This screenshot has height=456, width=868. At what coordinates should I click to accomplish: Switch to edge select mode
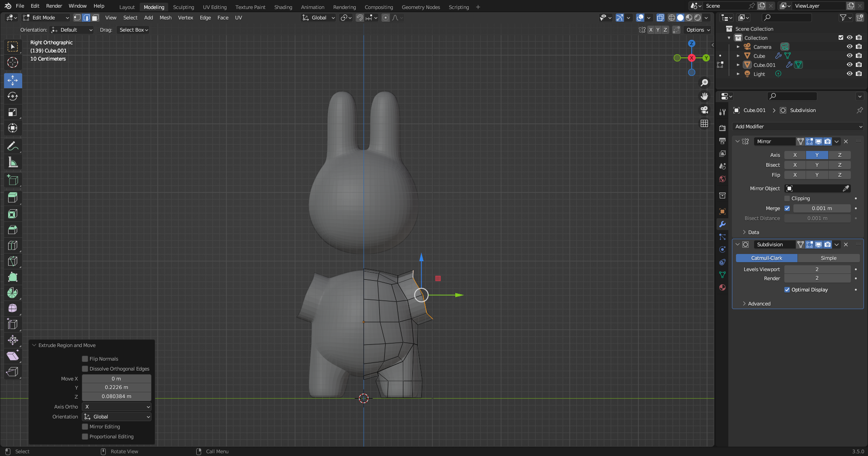click(86, 18)
